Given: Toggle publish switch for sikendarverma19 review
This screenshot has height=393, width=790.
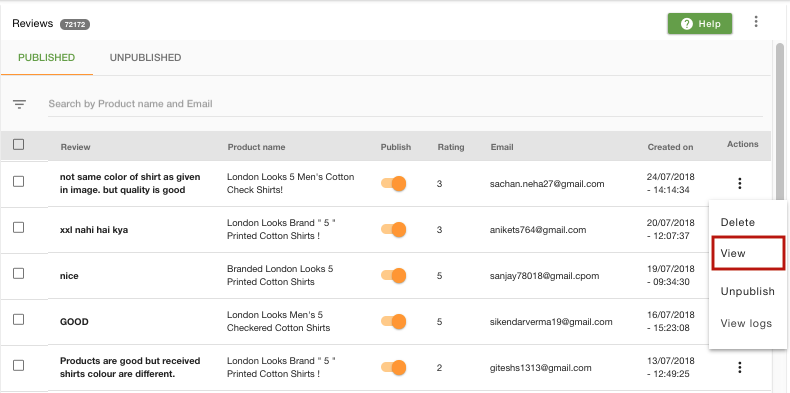Looking at the screenshot, I should [393, 321].
